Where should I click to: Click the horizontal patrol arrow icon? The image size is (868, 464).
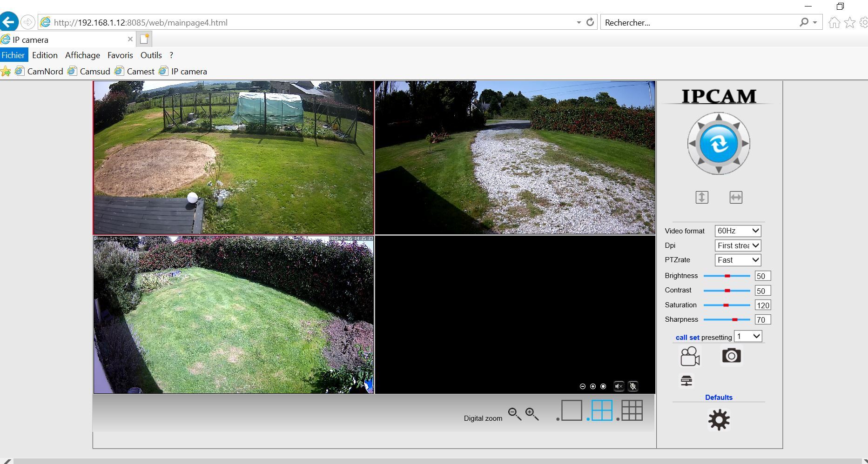click(x=736, y=198)
